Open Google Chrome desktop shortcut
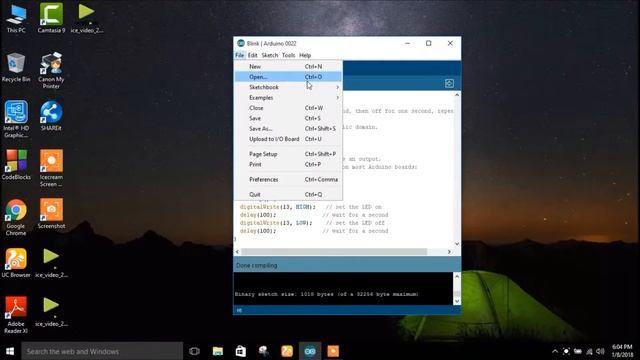The height and width of the screenshot is (360, 640). pyautogui.click(x=16, y=218)
